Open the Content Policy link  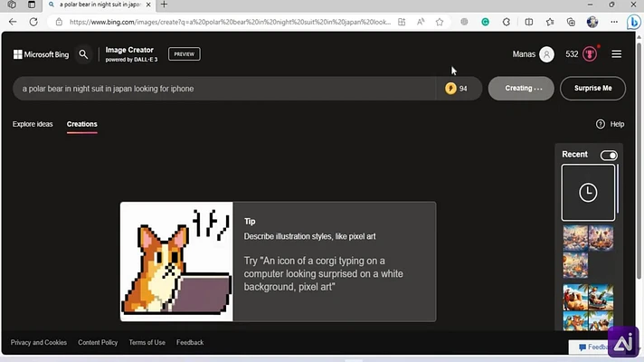(x=98, y=342)
